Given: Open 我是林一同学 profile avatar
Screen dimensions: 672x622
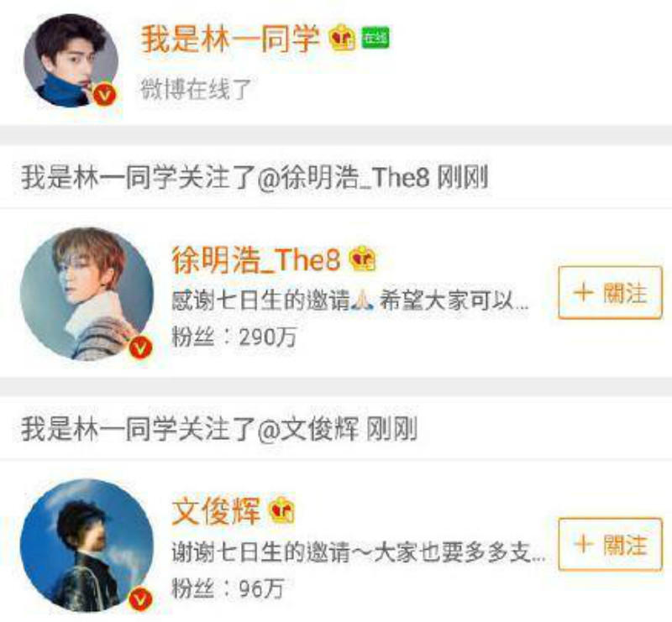Looking at the screenshot, I should pyautogui.click(x=71, y=60).
